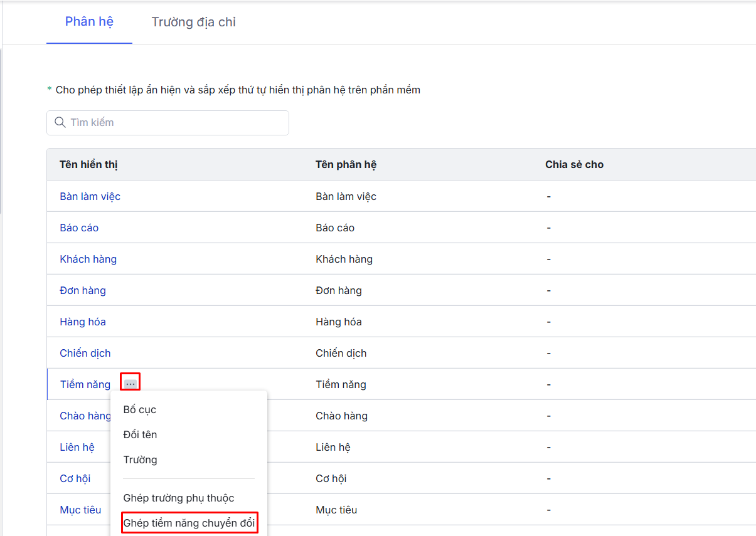The image size is (756, 536).
Task: Click the Hàng hóa display name link
Action: 83,322
